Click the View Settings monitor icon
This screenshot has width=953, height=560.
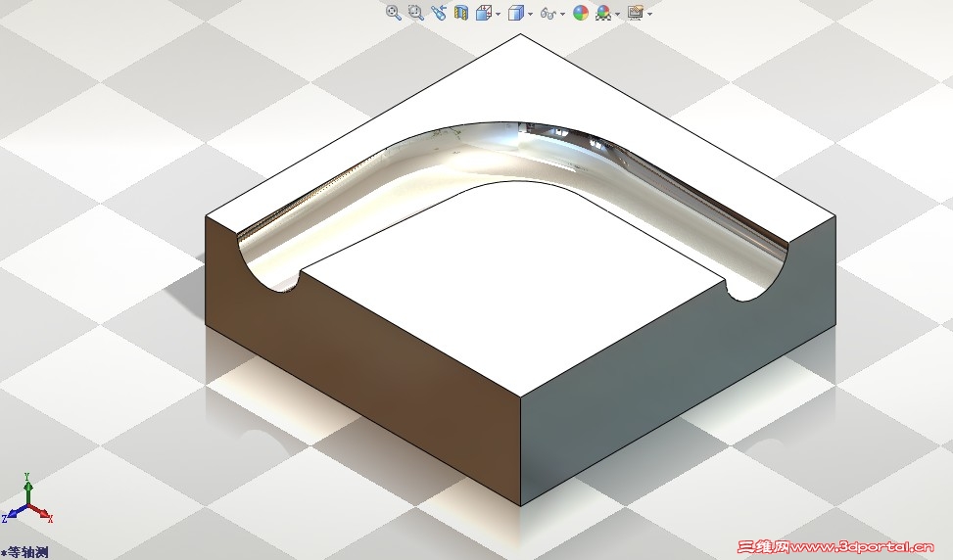tap(636, 13)
